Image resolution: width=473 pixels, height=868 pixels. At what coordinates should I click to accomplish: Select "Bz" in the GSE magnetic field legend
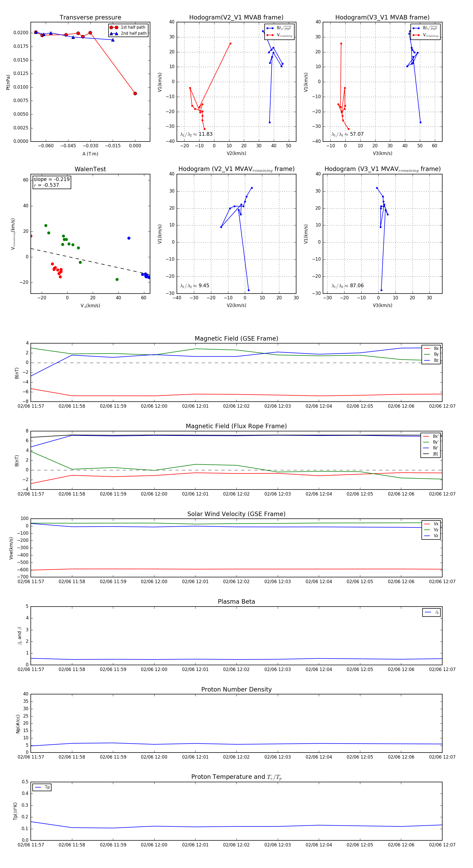click(x=431, y=360)
